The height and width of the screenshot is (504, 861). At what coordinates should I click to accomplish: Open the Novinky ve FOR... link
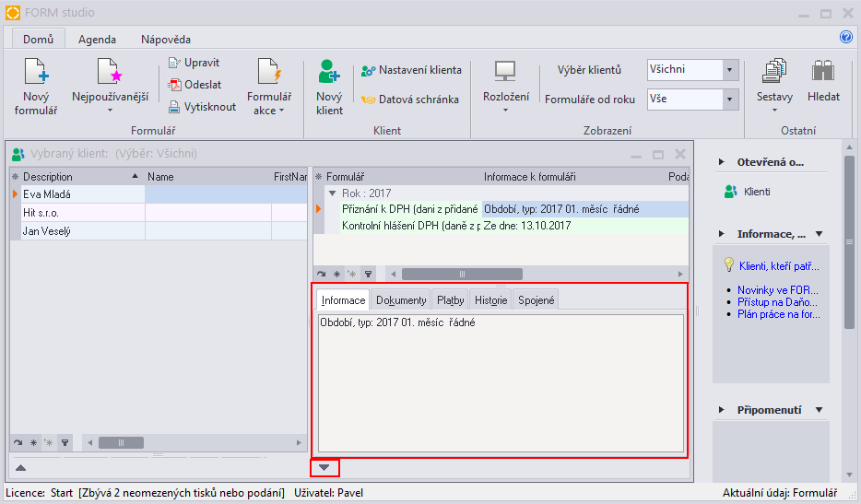coord(778,290)
